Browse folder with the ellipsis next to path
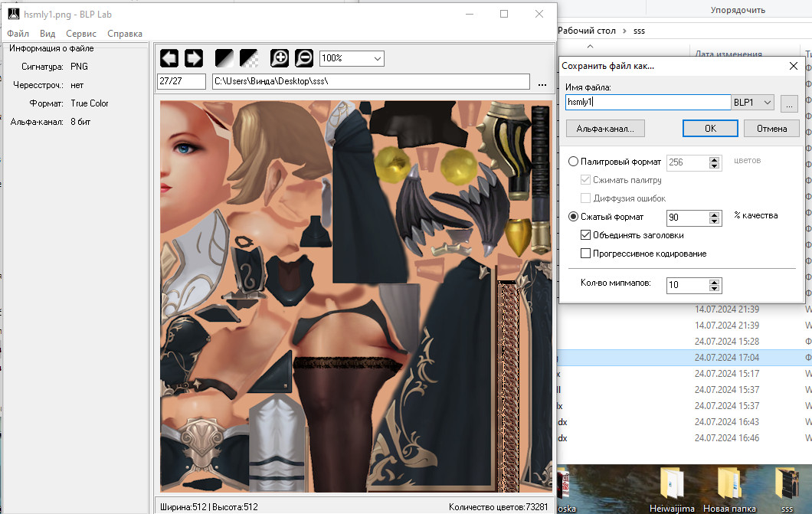This screenshot has height=514, width=812. pos(542,83)
